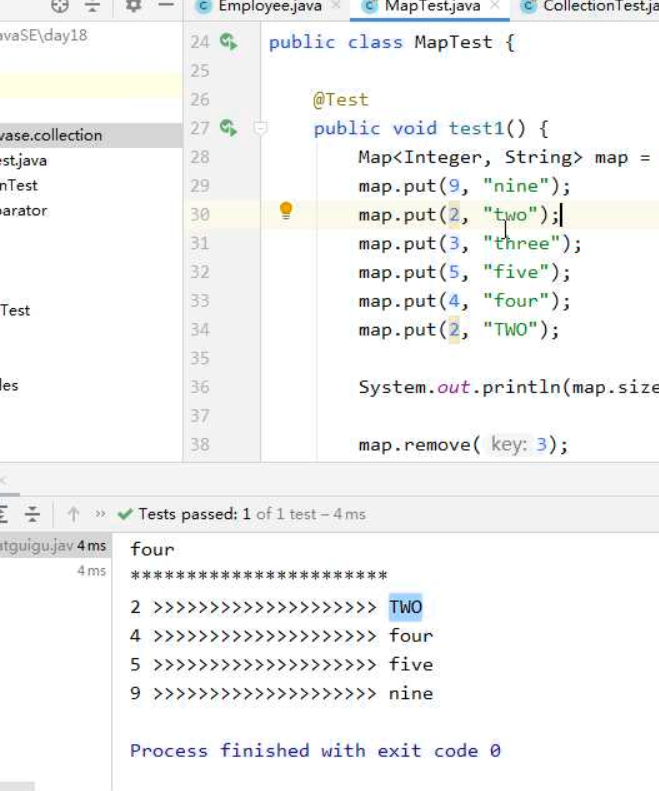659x791 pixels.
Task: Click the collapse all tests icon in run toolbar
Action: 32,514
